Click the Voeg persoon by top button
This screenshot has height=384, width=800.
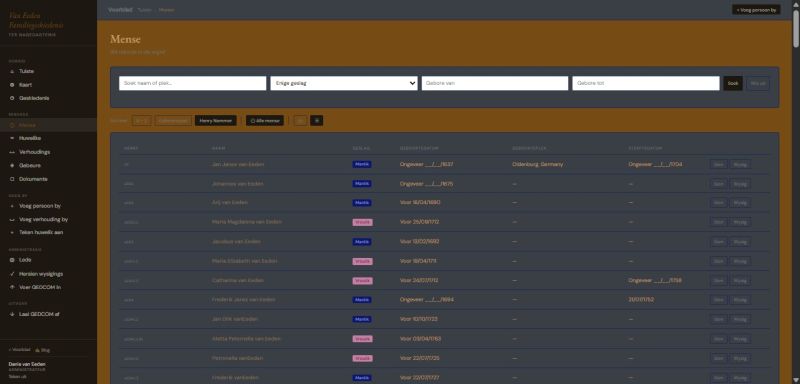(x=756, y=10)
